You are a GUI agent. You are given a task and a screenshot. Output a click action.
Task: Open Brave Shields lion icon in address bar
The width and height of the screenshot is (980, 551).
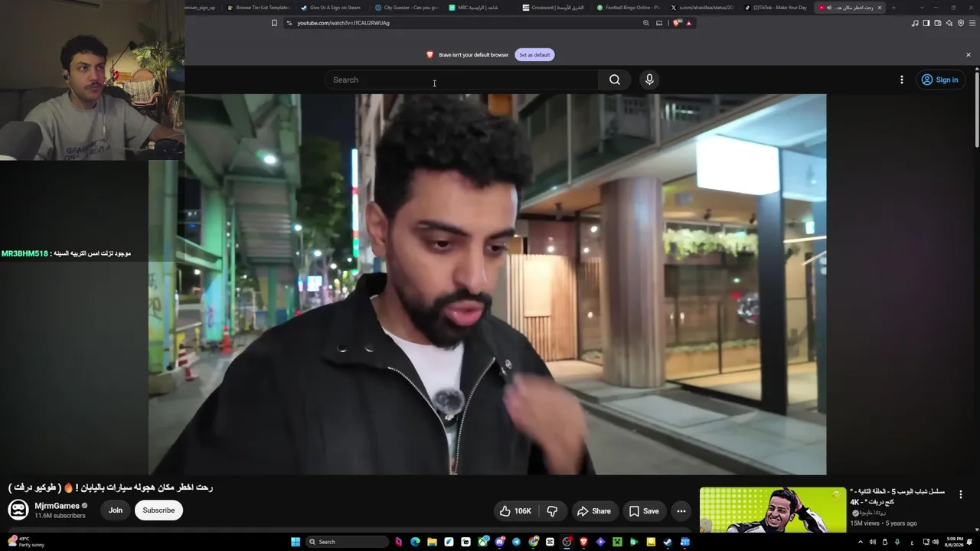point(678,23)
